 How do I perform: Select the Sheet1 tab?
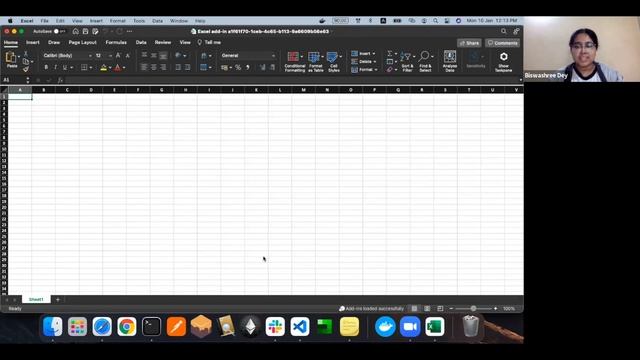36,300
